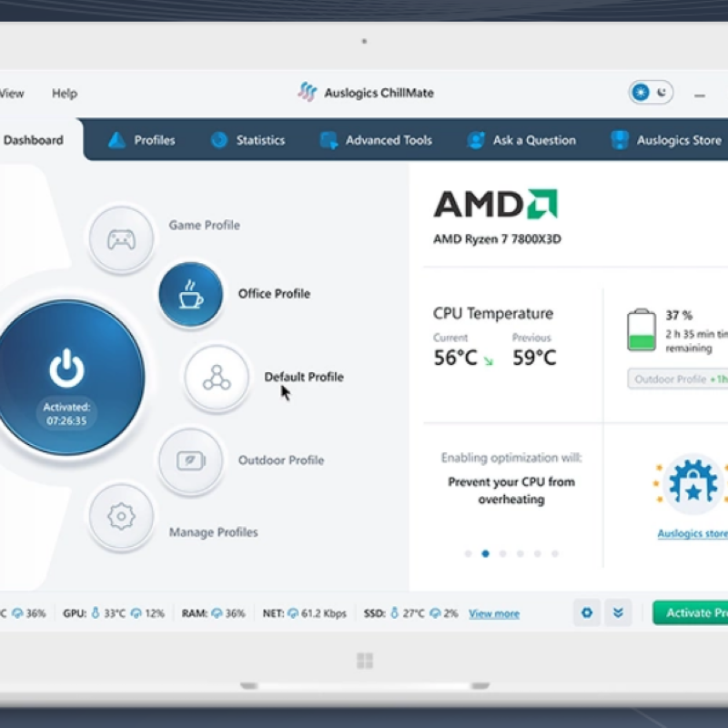Select the third carousel dot
The image size is (728, 728).
[x=503, y=553]
